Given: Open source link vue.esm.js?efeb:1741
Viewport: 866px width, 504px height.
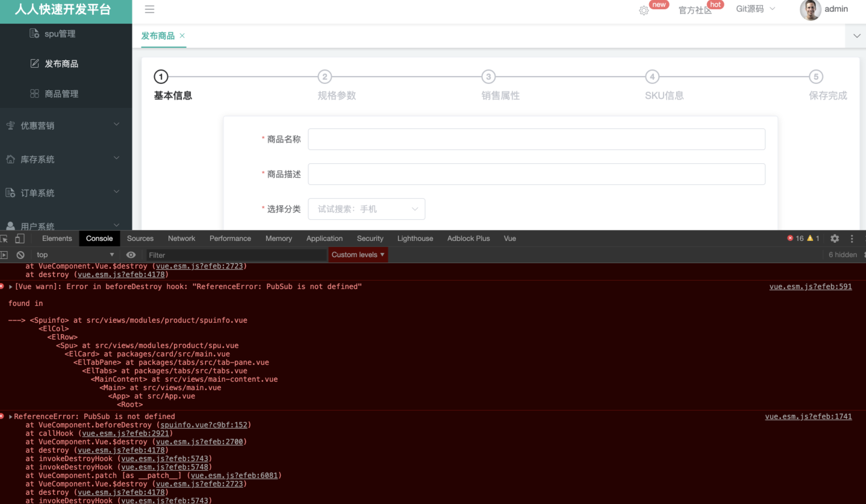Looking at the screenshot, I should [x=808, y=416].
